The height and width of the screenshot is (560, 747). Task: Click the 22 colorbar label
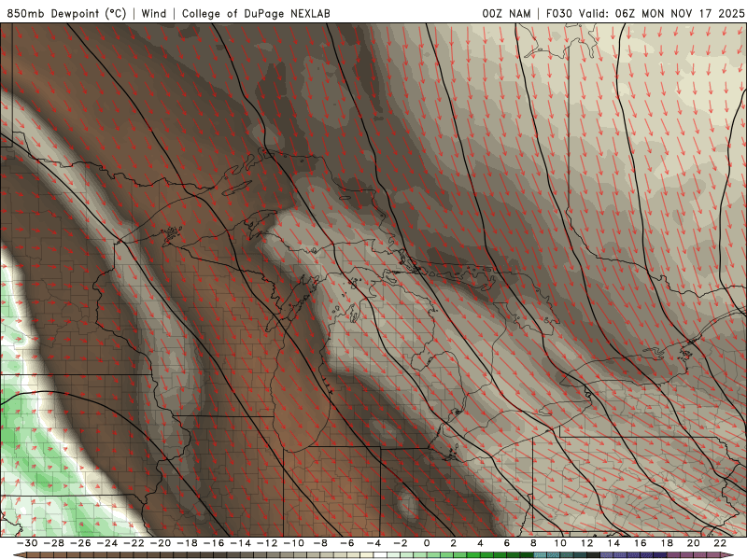[720, 543]
